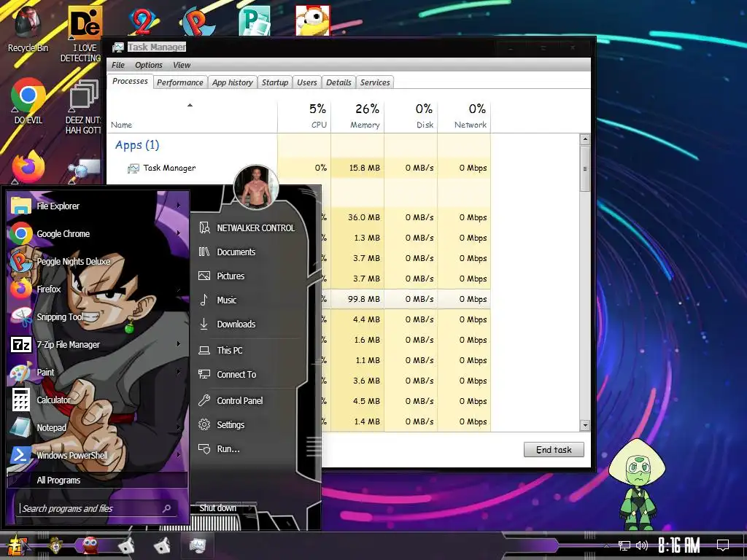Sort processes by the Memory column header

pyautogui.click(x=357, y=115)
